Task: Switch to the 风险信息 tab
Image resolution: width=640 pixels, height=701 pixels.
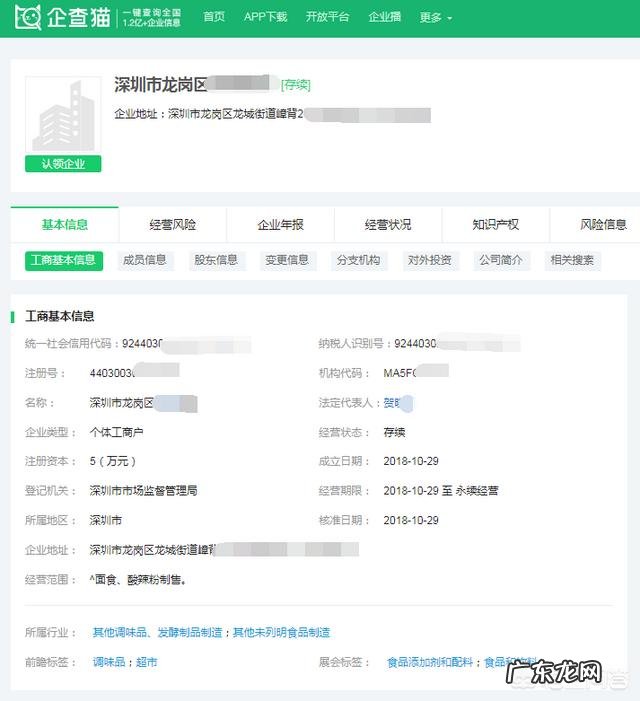Action: coord(603,224)
